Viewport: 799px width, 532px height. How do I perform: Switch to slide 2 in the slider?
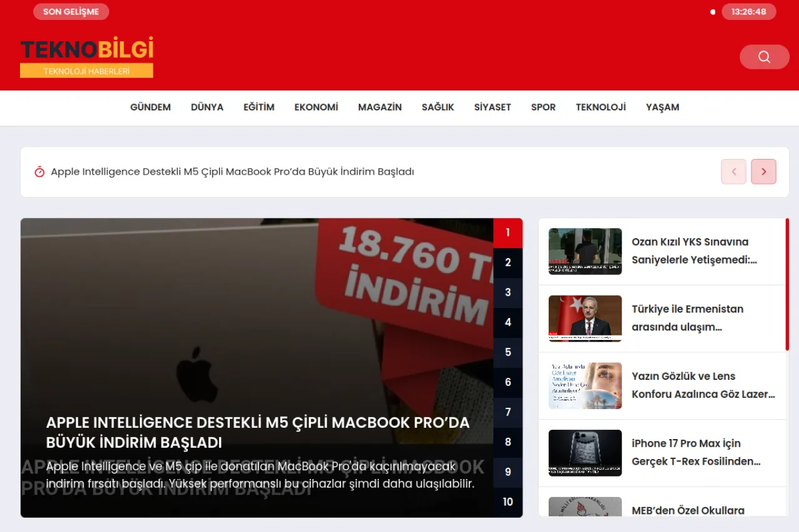[x=508, y=263]
